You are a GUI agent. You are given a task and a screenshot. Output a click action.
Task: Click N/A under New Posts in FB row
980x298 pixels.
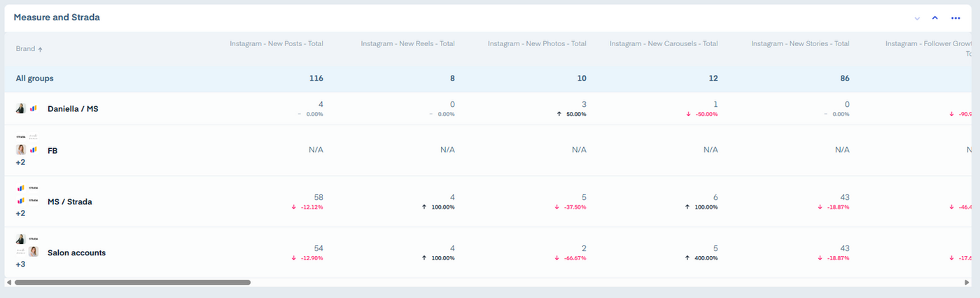[x=316, y=150]
